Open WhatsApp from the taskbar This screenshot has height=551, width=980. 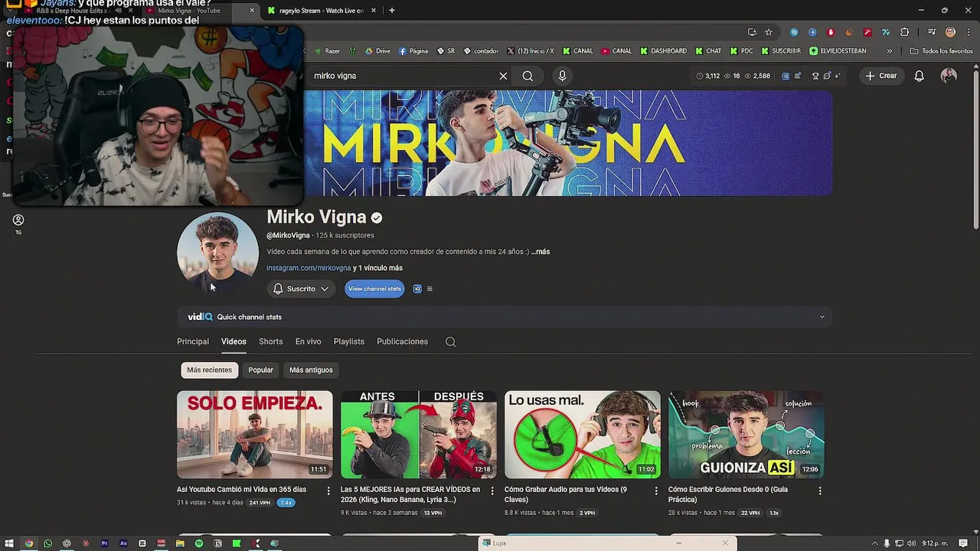coord(47,543)
